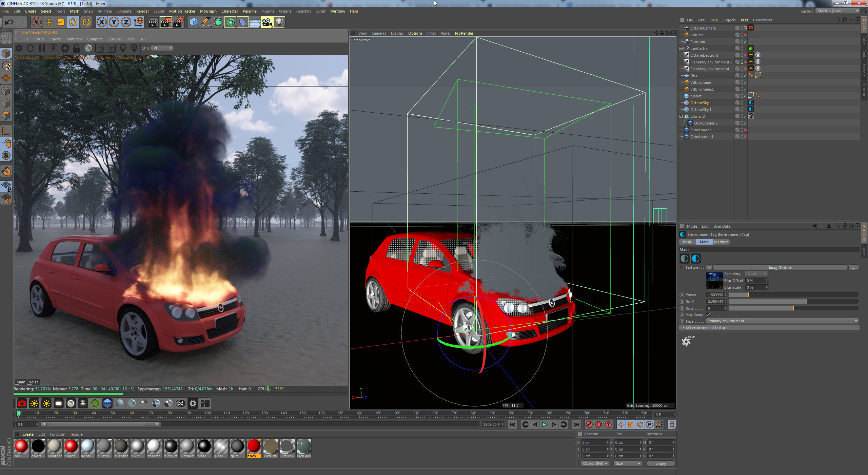
Task: Open the MoGraph menu
Action: (208, 11)
